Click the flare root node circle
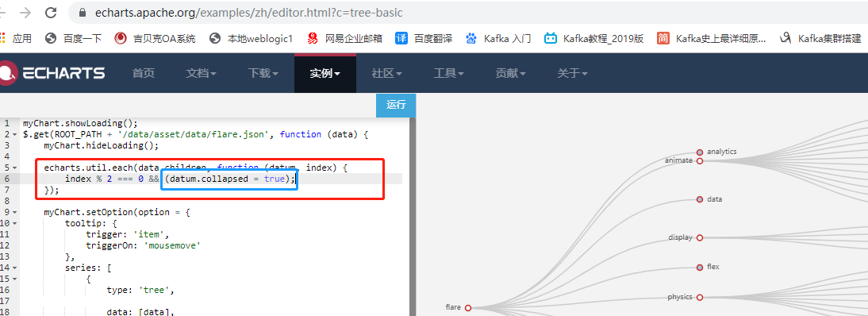The image size is (868, 316). pyautogui.click(x=468, y=308)
